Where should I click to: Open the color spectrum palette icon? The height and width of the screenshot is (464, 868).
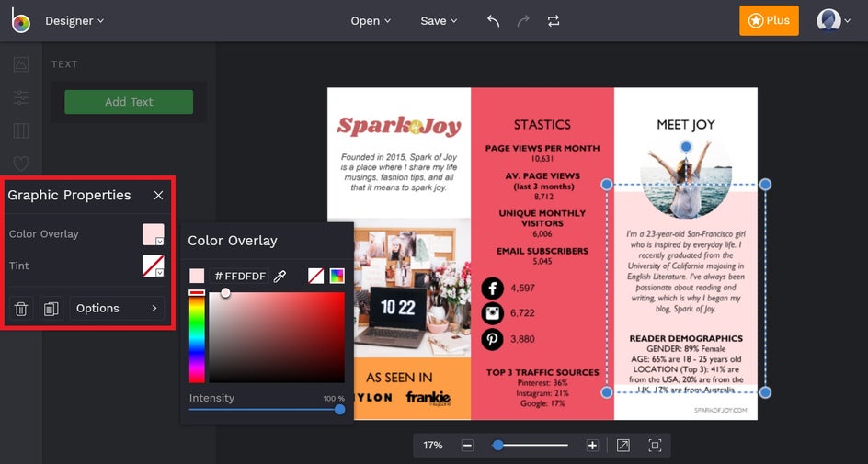(337, 276)
